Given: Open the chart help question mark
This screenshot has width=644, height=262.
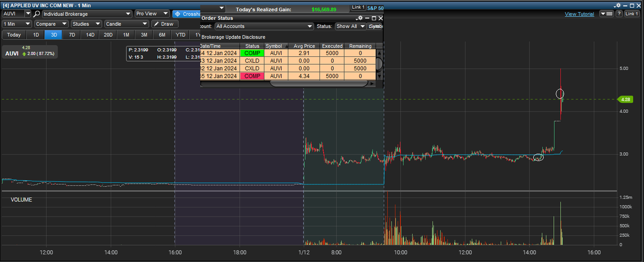Looking at the screenshot, I should (x=619, y=13).
